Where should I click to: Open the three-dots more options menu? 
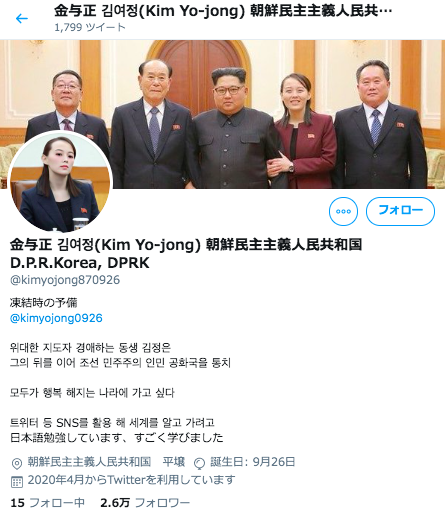pyautogui.click(x=343, y=211)
